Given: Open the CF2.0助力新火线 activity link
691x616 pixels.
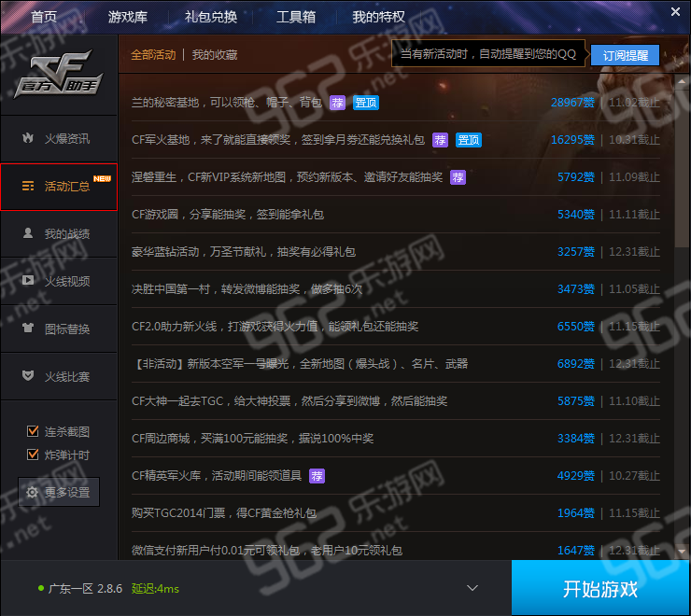Looking at the screenshot, I should (275, 326).
